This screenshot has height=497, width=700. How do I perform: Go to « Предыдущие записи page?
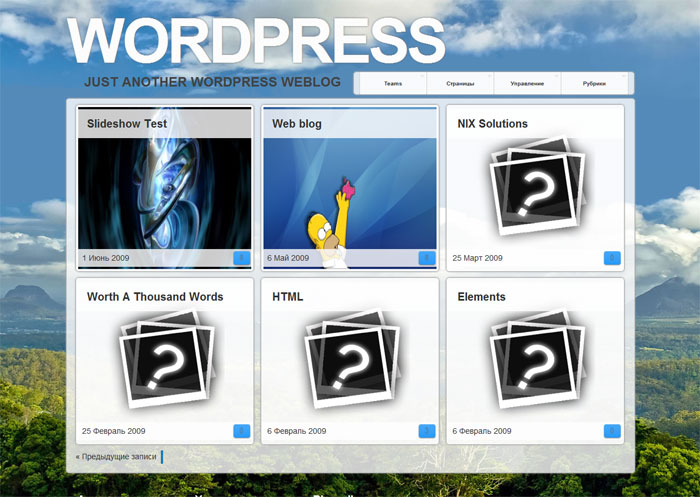coord(116,456)
